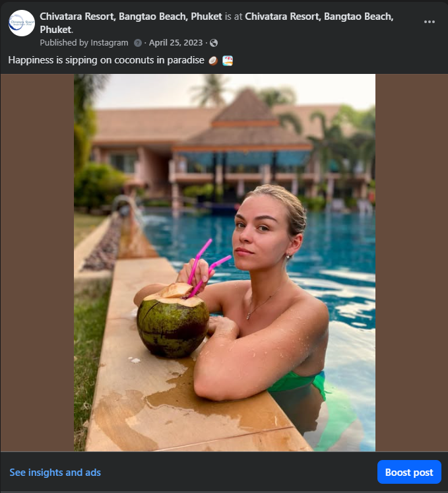Image resolution: width=448 pixels, height=493 pixels.
Task: Click the beach emoji ending the caption
Action: click(x=228, y=61)
